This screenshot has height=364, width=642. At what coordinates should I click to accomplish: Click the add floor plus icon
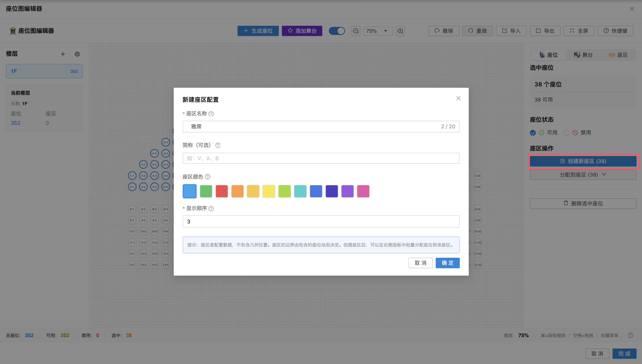point(63,54)
